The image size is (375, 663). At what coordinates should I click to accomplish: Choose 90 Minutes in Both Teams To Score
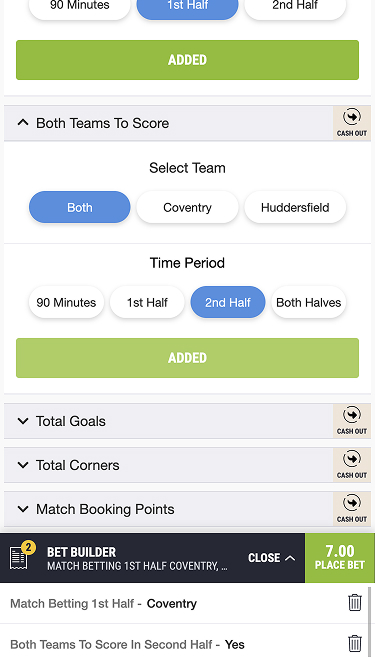click(66, 302)
